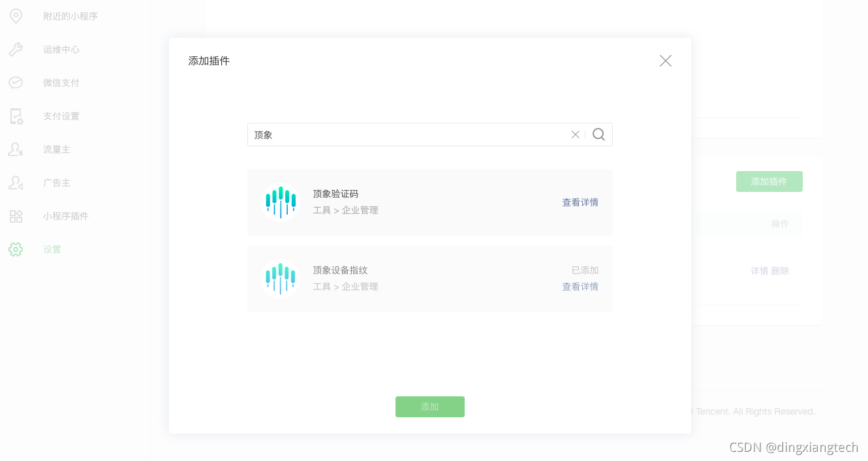Clear the search text with the X icon
This screenshot has width=868, height=461.
tap(575, 135)
